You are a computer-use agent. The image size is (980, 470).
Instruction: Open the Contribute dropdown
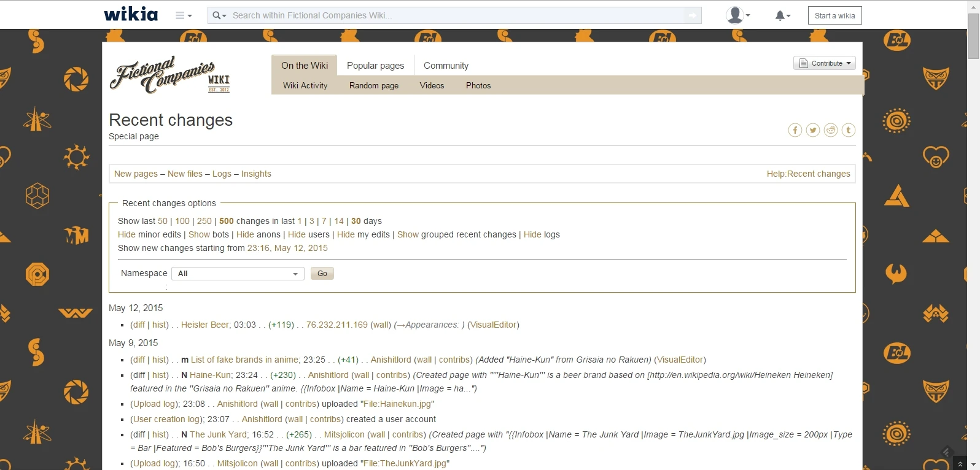pos(825,63)
